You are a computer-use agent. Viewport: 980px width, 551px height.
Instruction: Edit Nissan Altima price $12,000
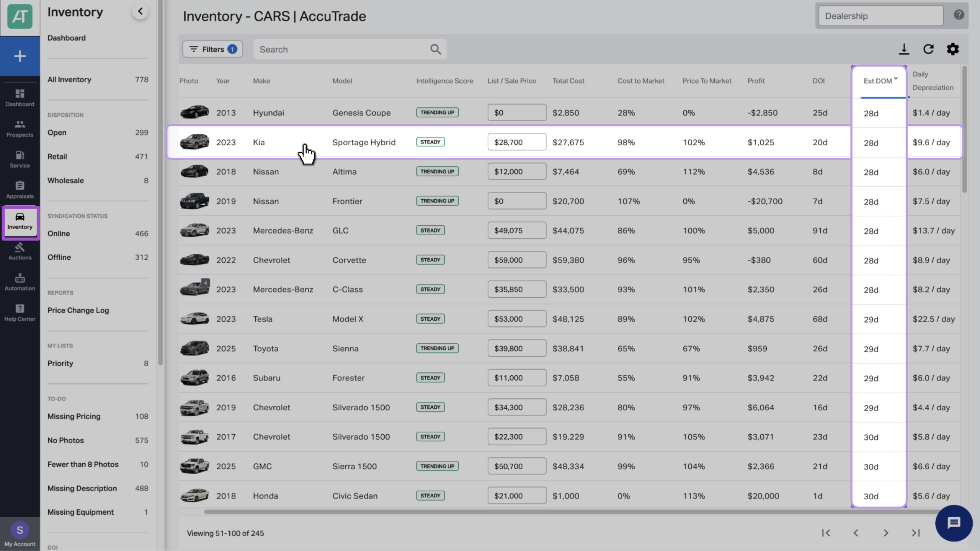click(517, 171)
